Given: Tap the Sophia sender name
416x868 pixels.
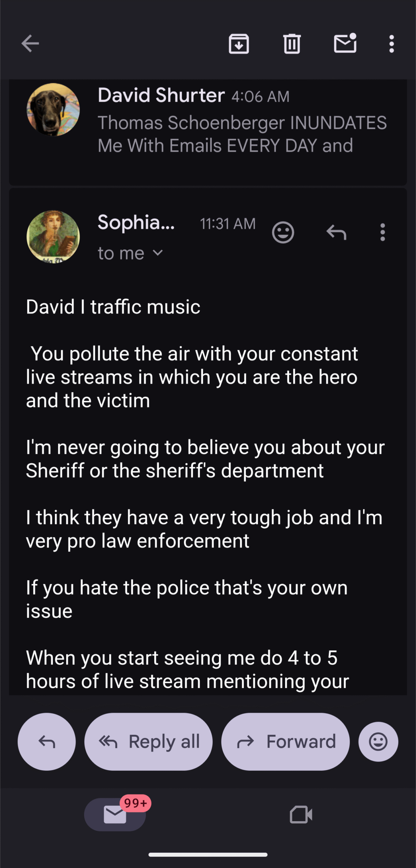Looking at the screenshot, I should coord(136,223).
